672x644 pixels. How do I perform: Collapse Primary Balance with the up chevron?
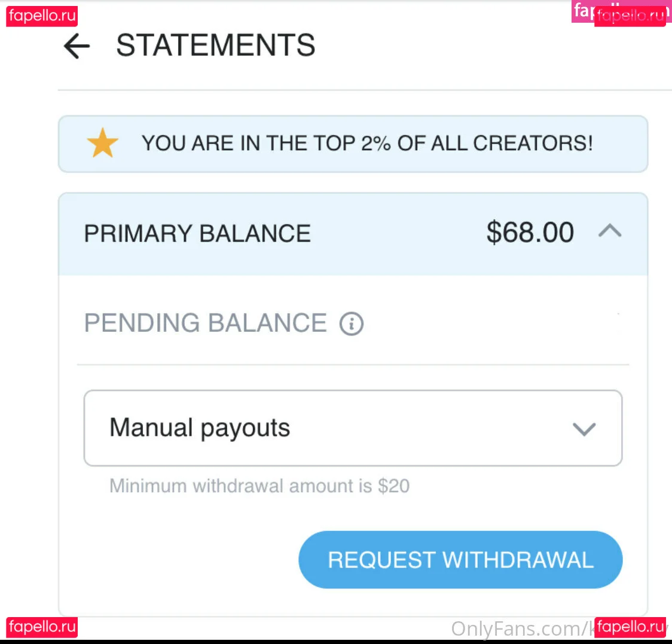[610, 231]
